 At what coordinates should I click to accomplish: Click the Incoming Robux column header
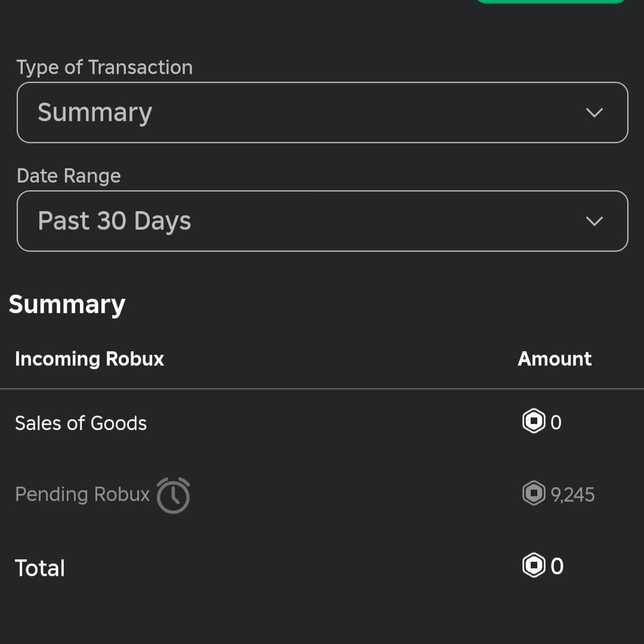[x=89, y=358]
